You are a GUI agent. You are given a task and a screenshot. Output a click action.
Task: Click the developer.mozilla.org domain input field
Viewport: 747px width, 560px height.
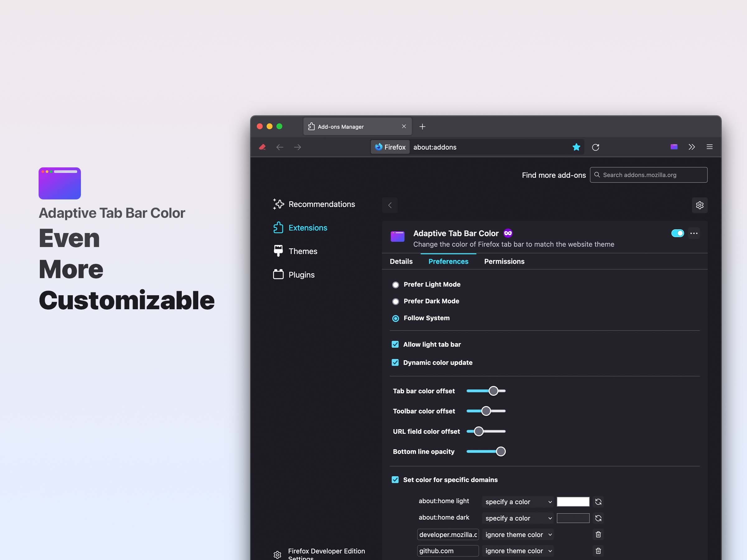coord(448,535)
